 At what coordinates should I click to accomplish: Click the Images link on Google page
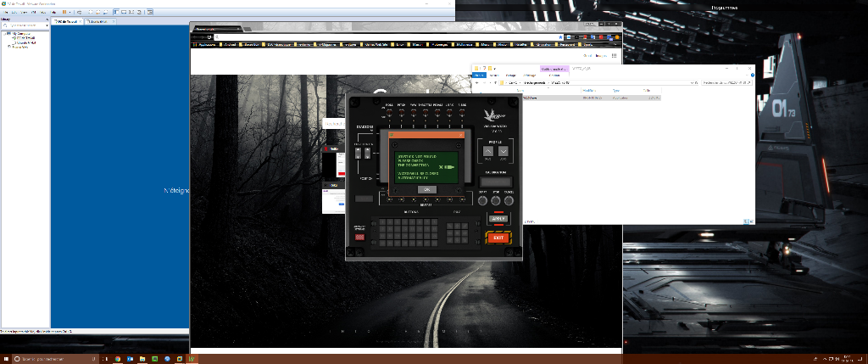pos(599,56)
